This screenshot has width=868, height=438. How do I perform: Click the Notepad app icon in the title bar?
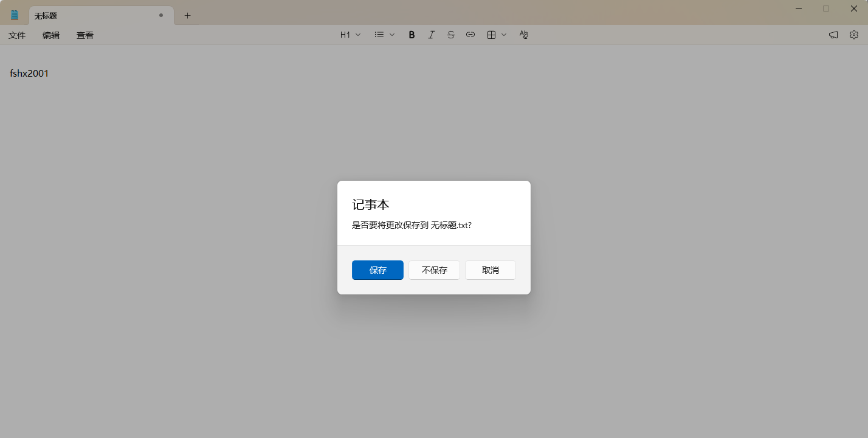click(13, 14)
